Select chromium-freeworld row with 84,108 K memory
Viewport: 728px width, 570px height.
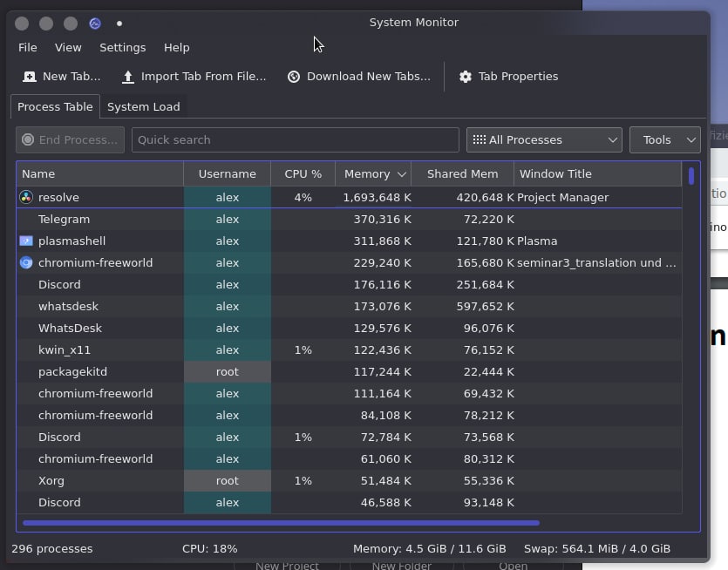349,416
